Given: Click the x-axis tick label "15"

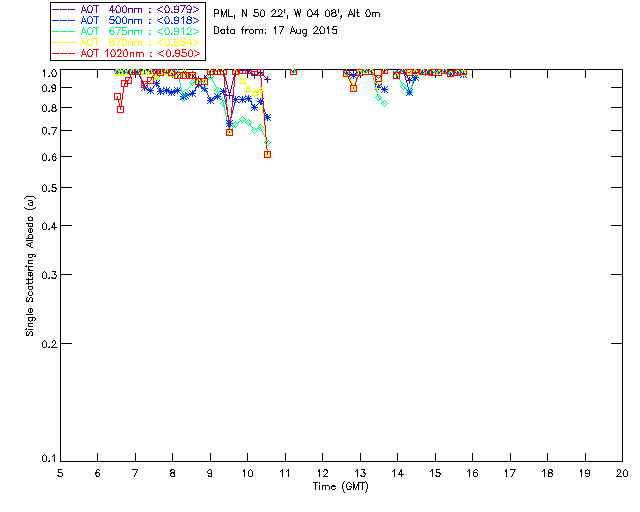Looking at the screenshot, I should click(435, 473).
